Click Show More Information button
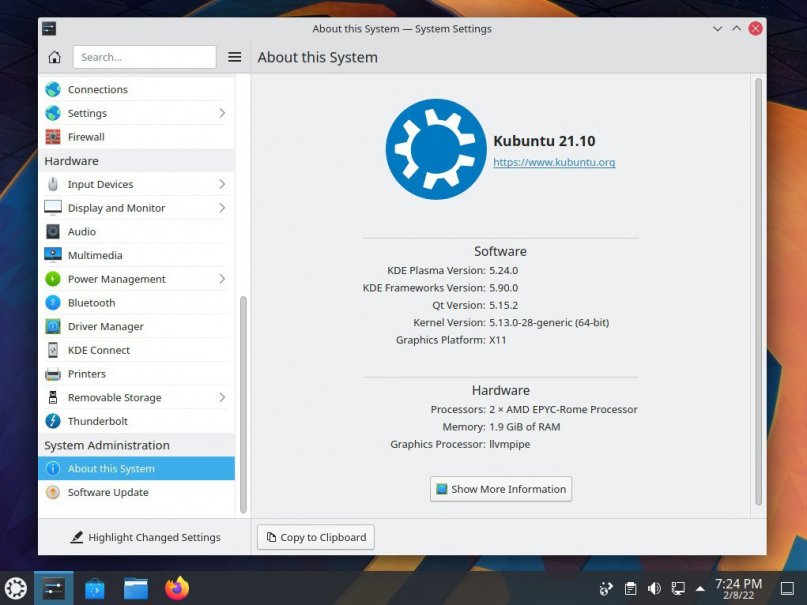Viewport: 807px width, 605px height. click(x=501, y=489)
